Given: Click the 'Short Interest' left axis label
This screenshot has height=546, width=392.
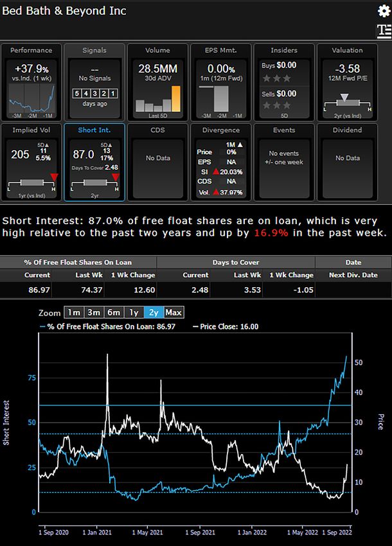Looking at the screenshot, I should 6,423.
